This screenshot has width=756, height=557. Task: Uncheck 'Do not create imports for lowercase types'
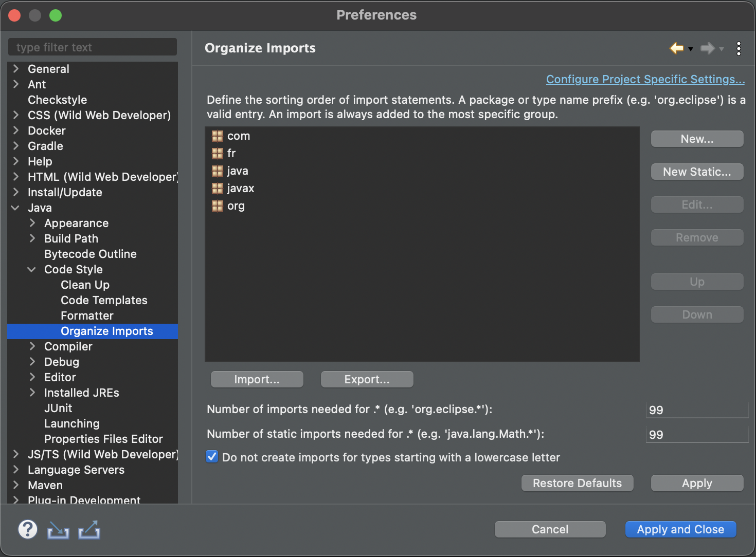211,456
